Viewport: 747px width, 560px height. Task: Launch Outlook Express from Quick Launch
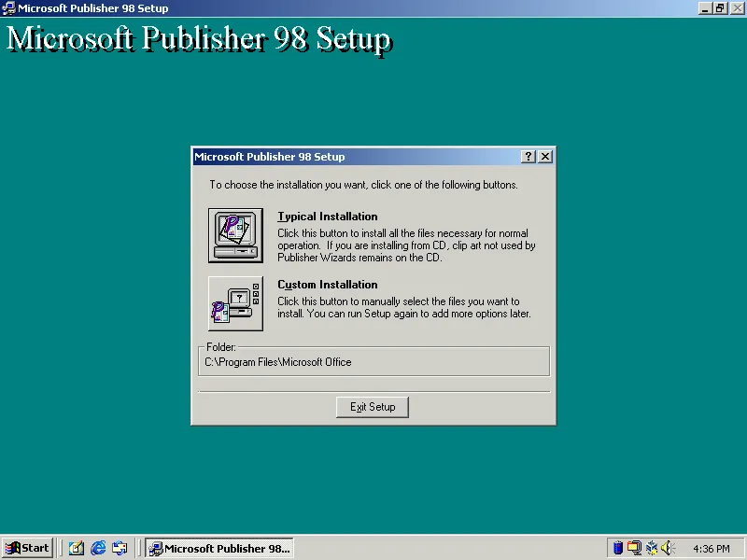pos(120,548)
